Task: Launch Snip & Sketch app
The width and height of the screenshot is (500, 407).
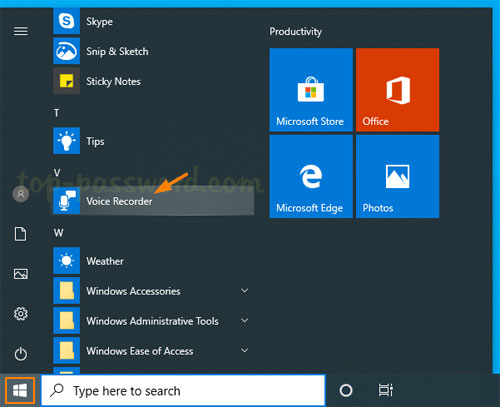Action: coord(153,51)
